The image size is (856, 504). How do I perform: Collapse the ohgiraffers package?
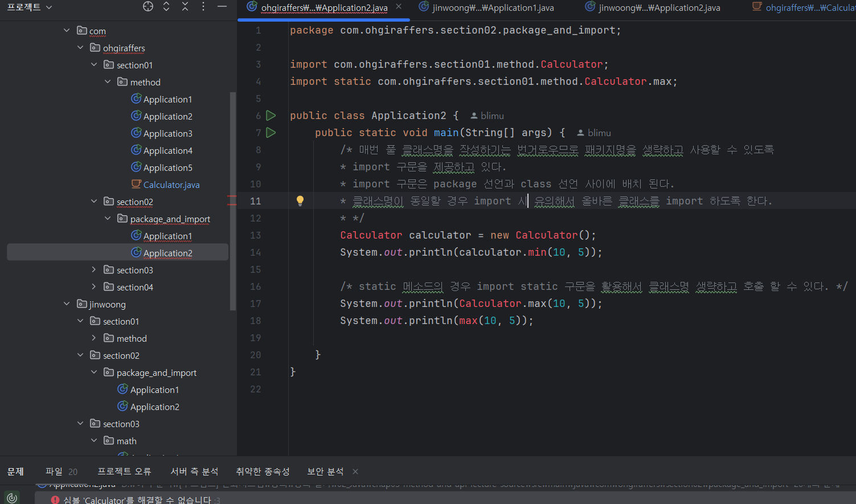80,47
